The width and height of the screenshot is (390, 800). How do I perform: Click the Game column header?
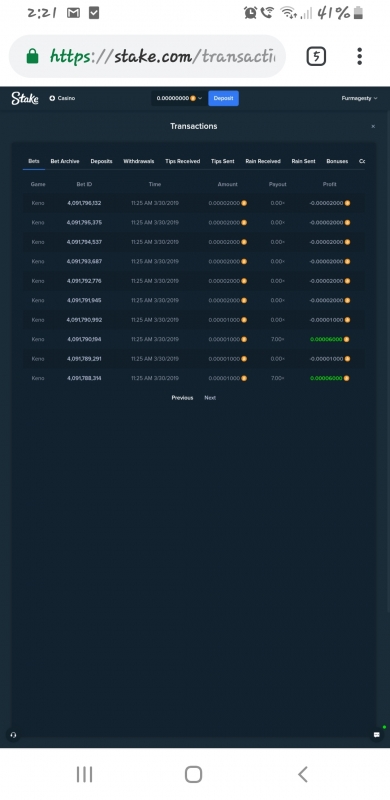pos(38,184)
